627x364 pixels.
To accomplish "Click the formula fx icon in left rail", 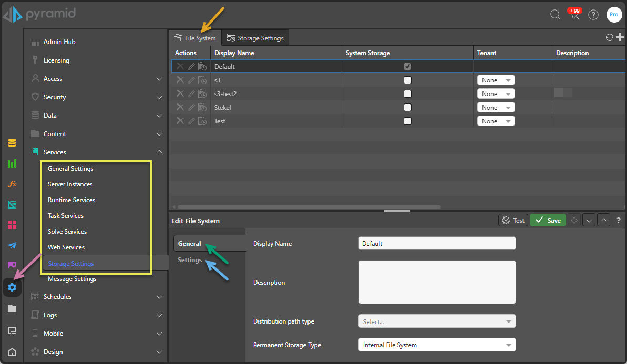I will (12, 184).
